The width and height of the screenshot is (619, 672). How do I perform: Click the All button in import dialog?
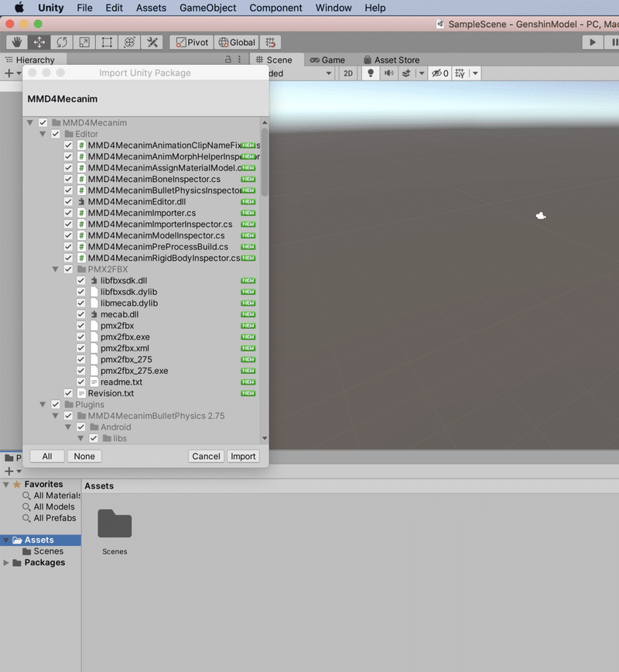[47, 457]
